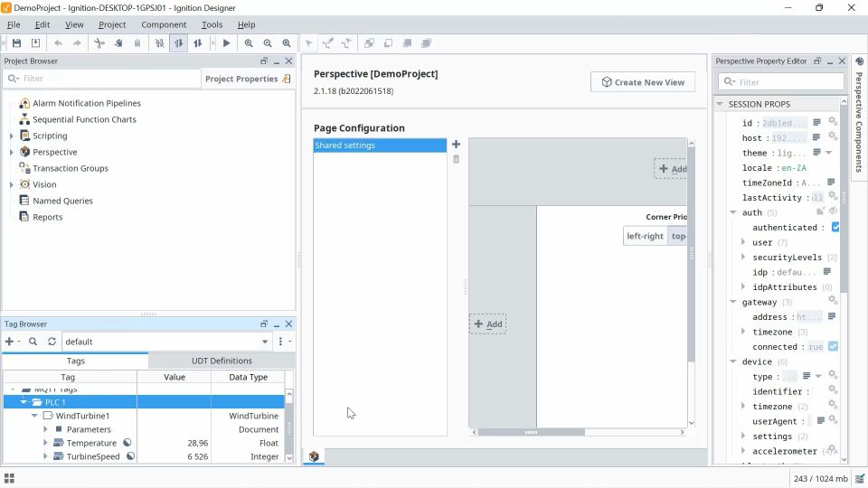868x488 pixels.
Task: Open the Help menu
Action: click(246, 24)
